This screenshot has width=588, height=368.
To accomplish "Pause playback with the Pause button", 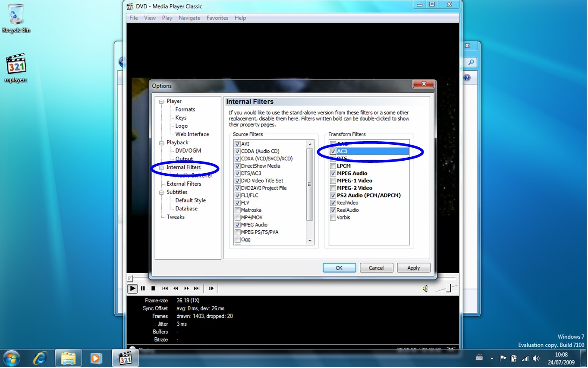I will coord(143,289).
